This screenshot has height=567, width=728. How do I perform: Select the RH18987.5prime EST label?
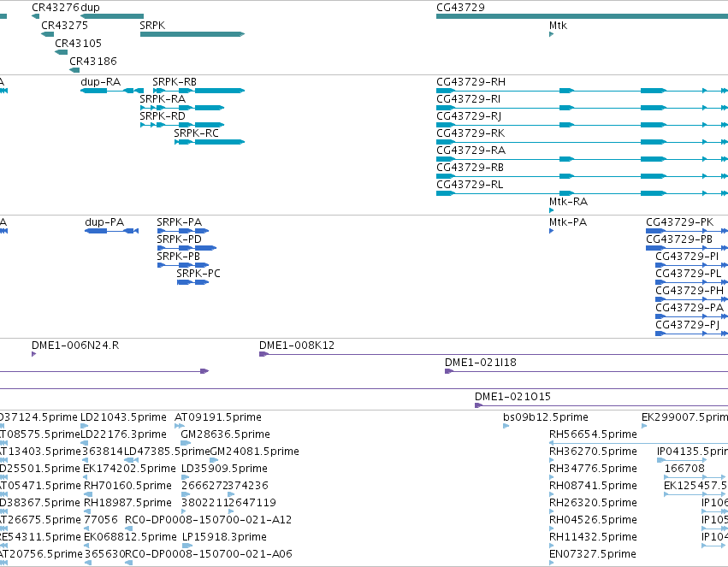(127, 504)
